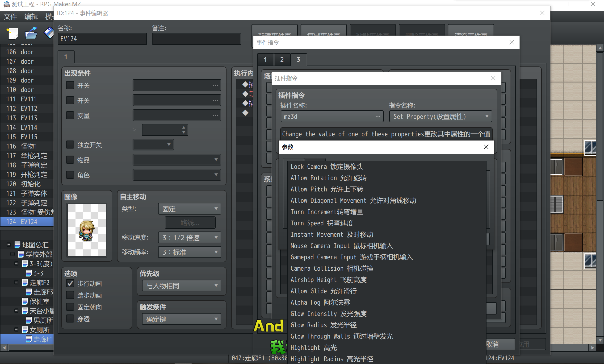604x364 pixels.
Task: Select the 学校外部 map icon
Action: [21, 254]
